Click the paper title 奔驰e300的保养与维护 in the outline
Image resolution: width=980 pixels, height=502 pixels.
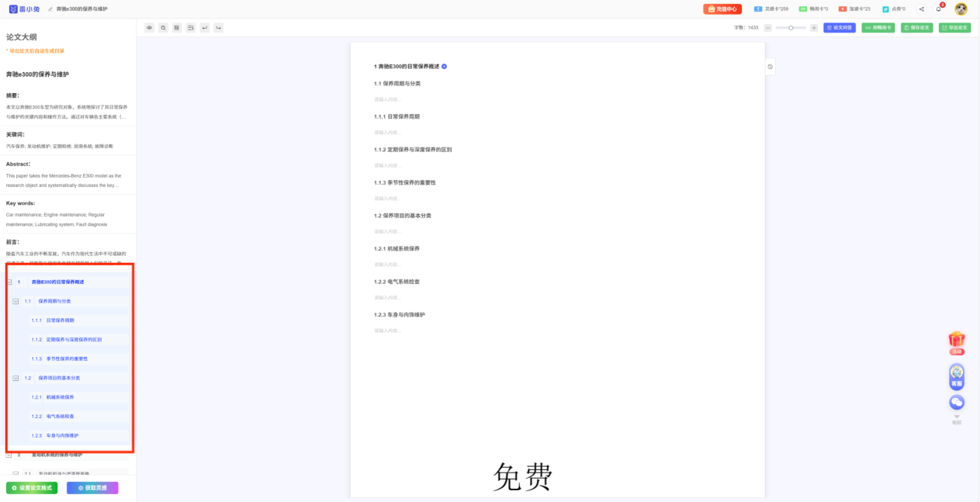(x=37, y=74)
